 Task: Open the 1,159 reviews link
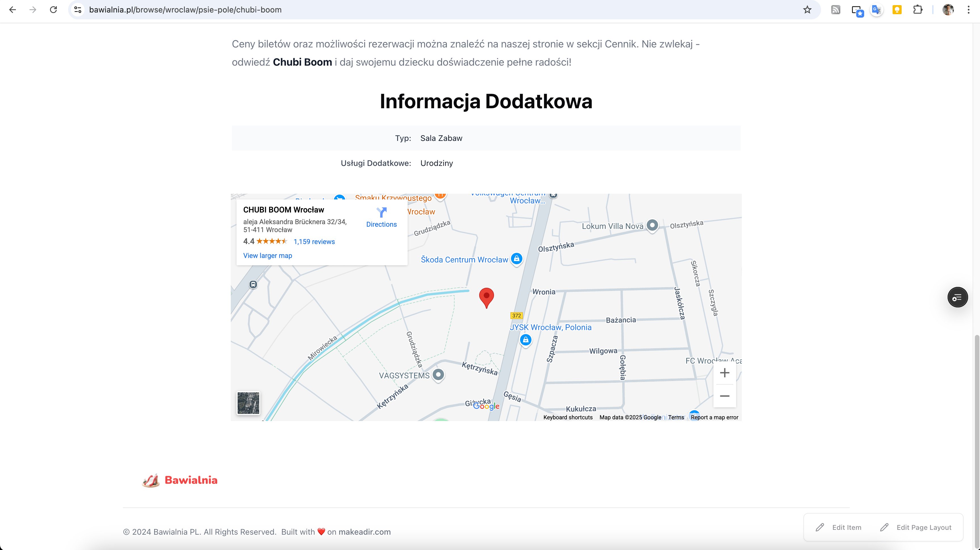click(x=314, y=242)
